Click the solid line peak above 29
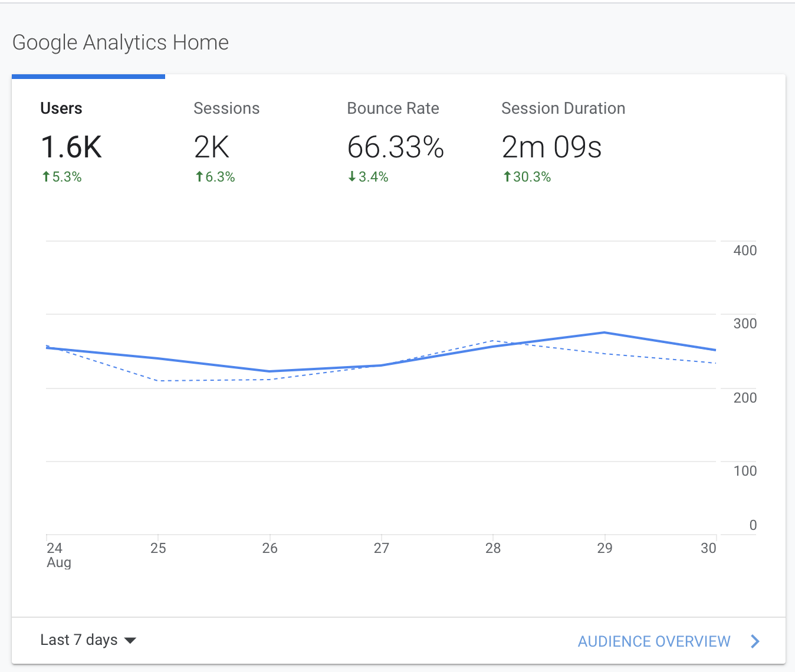 coord(605,332)
